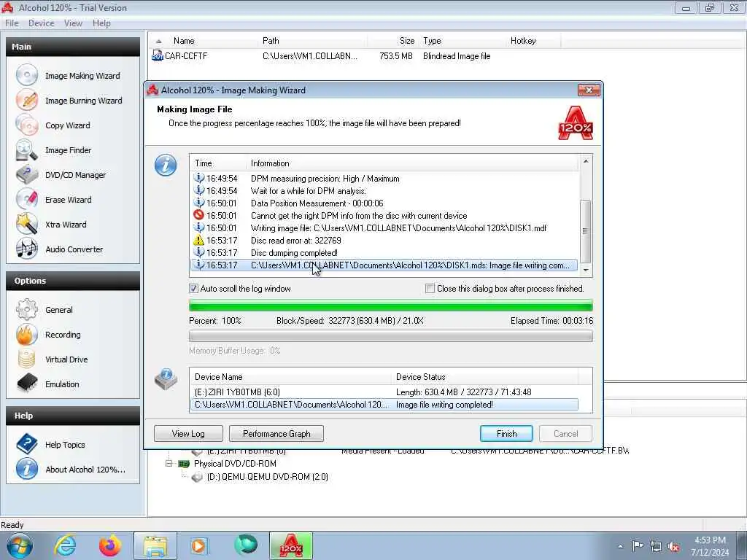
Task: Click log scrollbar down arrow
Action: (x=586, y=270)
